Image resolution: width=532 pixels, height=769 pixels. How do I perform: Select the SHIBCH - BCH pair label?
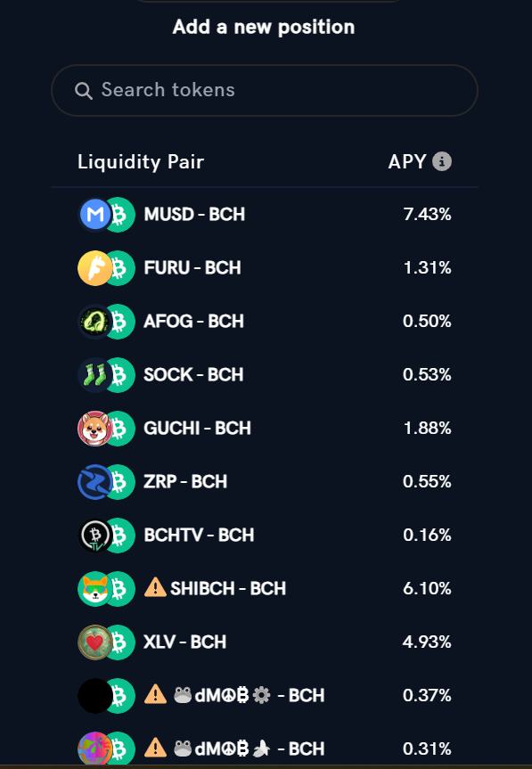(x=228, y=588)
